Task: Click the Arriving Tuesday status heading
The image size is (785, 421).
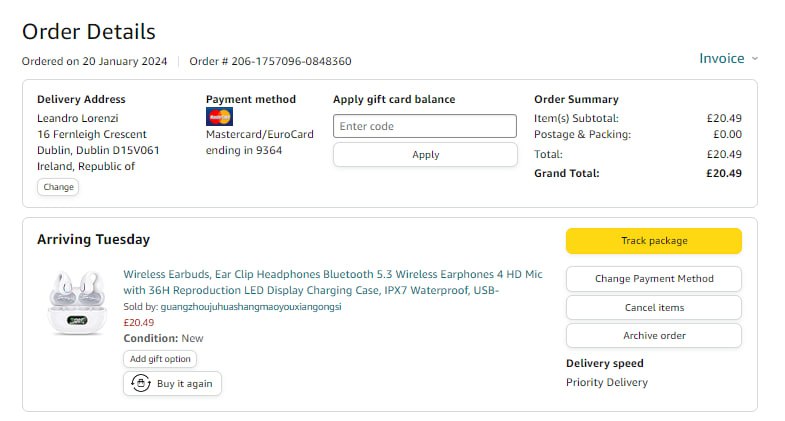Action: tap(93, 239)
